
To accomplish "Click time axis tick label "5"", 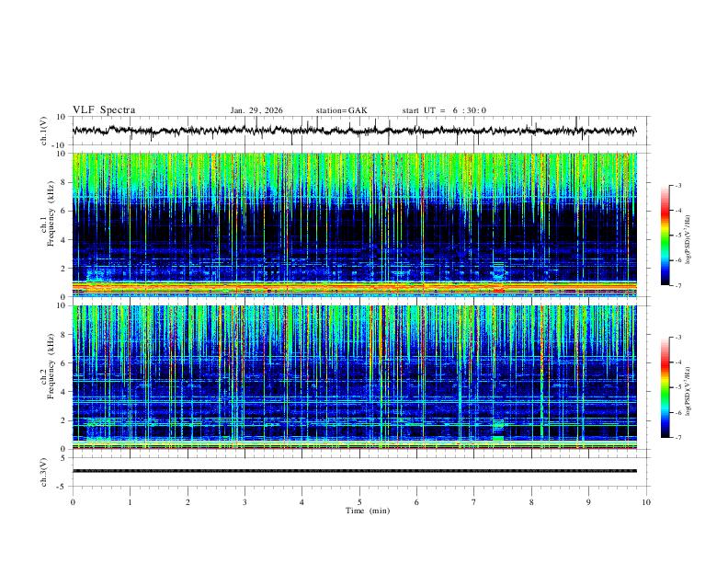I will (x=359, y=502).
